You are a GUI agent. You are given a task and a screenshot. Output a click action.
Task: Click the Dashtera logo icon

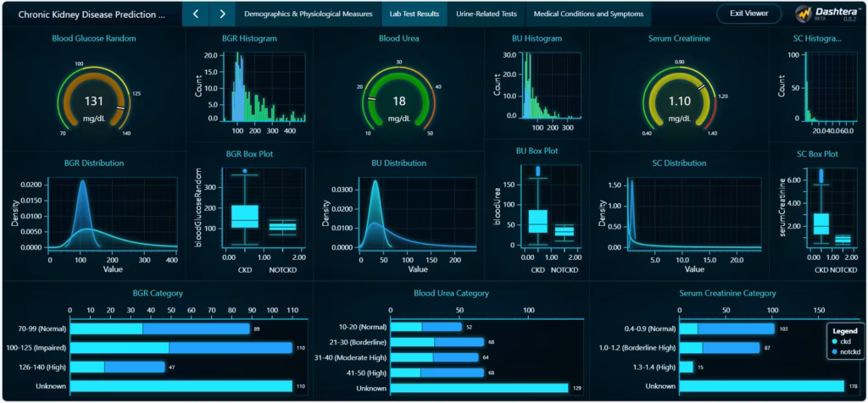(x=804, y=14)
